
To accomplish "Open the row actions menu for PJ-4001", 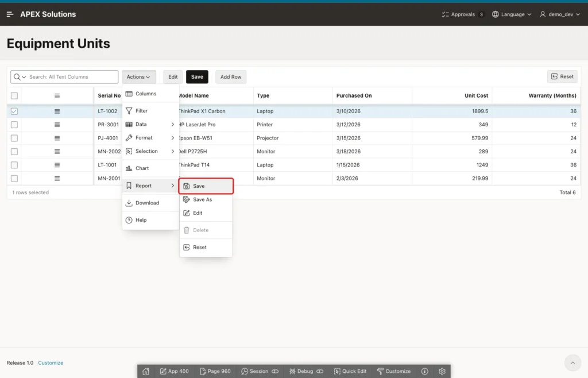I will tap(57, 138).
